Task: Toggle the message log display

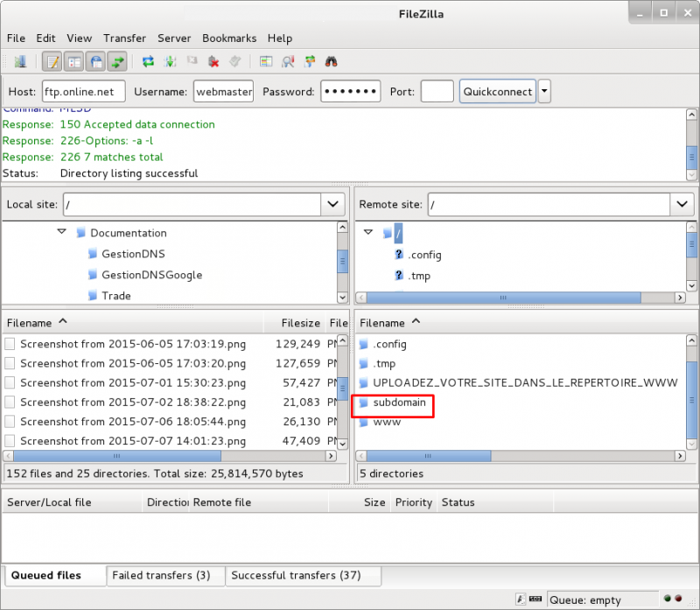Action: [x=52, y=61]
